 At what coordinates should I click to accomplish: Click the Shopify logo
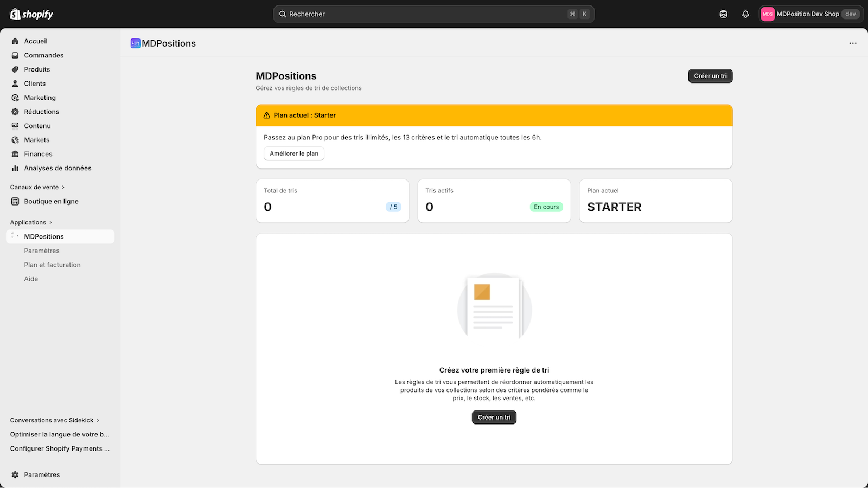tap(30, 14)
